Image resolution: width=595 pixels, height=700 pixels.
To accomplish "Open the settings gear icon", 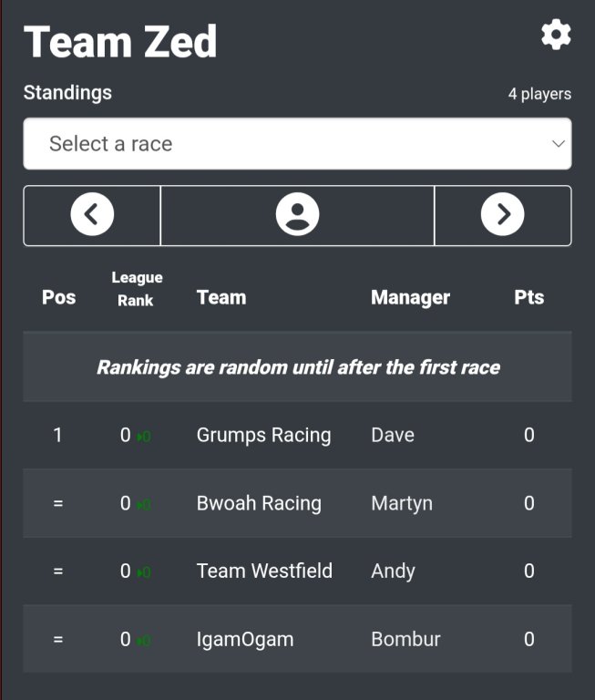I will (x=556, y=35).
